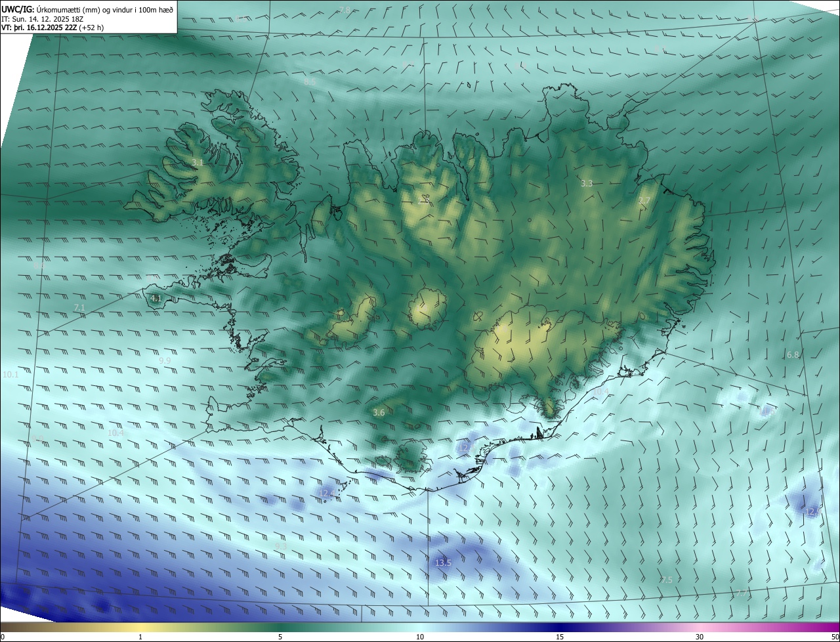Click the 3.3 value label on the map
The height and width of the screenshot is (642, 840).
587,184
